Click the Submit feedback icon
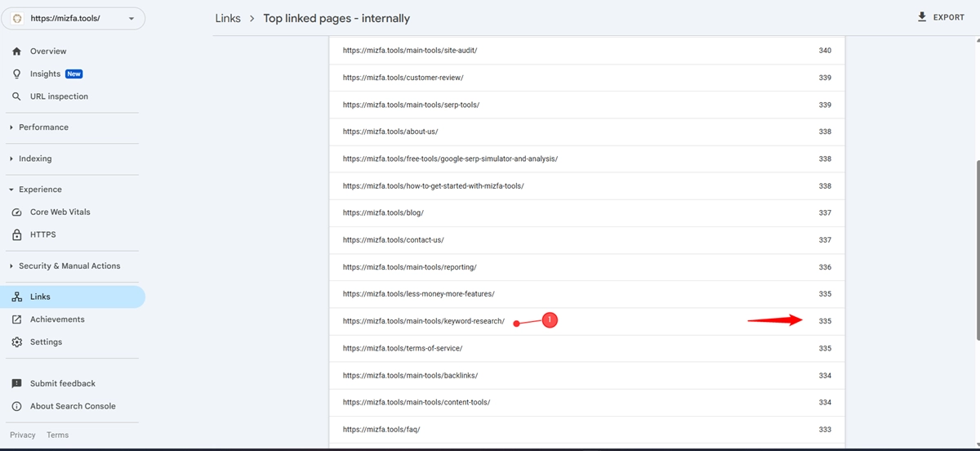The width and height of the screenshot is (980, 451). (x=16, y=384)
